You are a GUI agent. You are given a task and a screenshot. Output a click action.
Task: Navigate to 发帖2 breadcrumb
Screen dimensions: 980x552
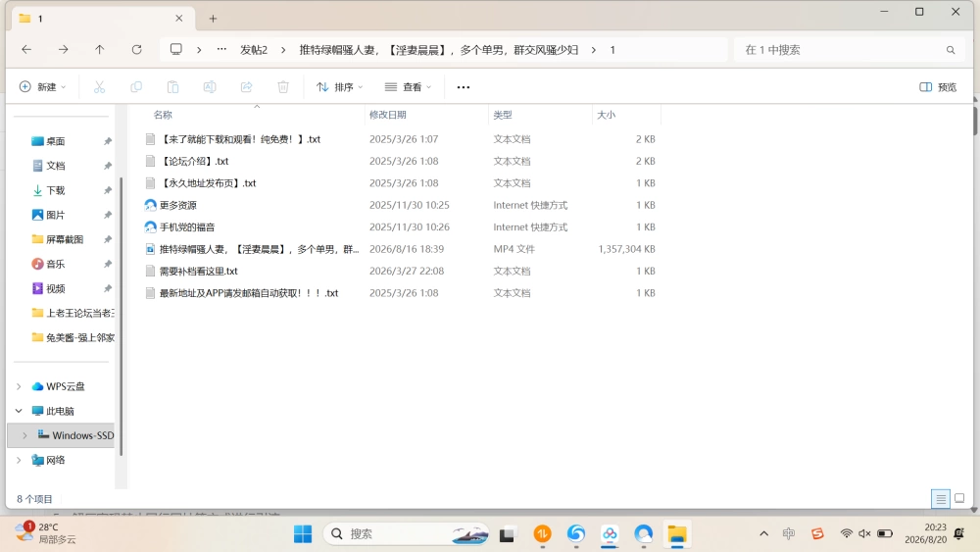pos(254,50)
